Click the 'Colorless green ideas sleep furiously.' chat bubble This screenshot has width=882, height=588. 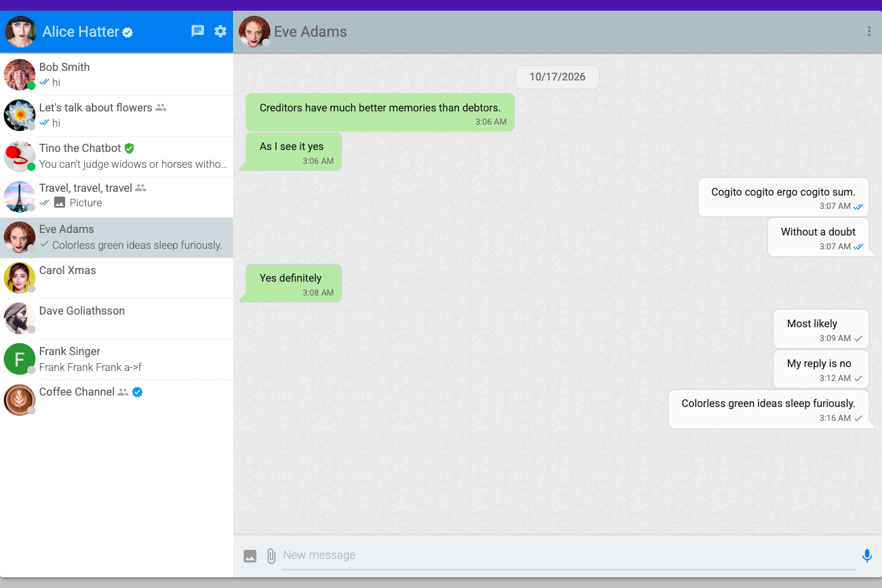pos(769,410)
